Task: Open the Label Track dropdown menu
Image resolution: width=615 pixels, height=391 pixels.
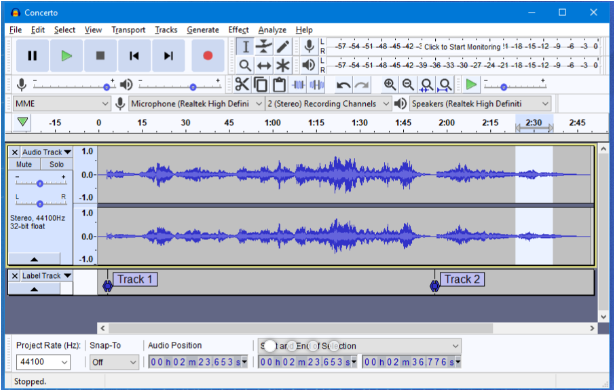Action: [46, 276]
